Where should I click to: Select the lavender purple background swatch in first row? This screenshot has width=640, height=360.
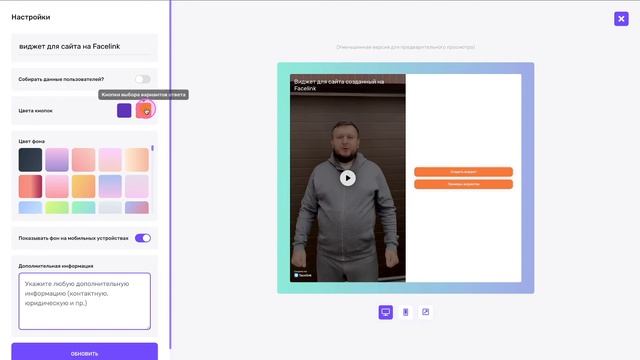tap(57, 160)
